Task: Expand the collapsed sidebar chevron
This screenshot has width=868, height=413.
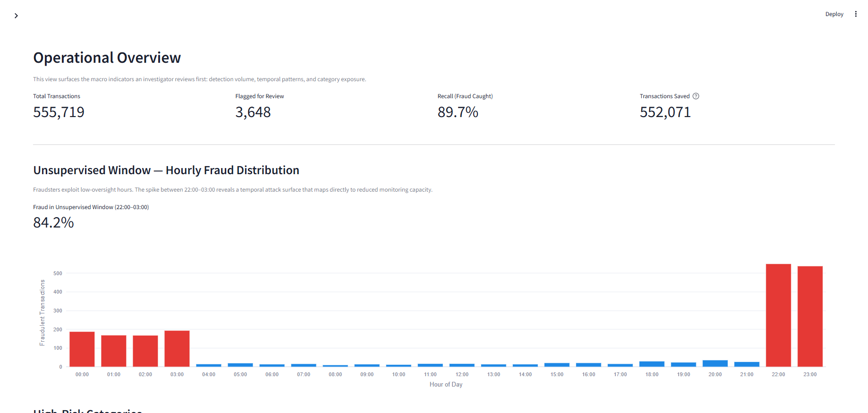Action: point(16,16)
